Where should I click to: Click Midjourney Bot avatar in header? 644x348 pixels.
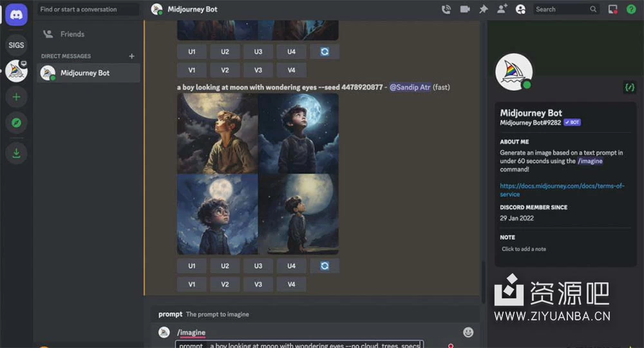click(x=156, y=10)
